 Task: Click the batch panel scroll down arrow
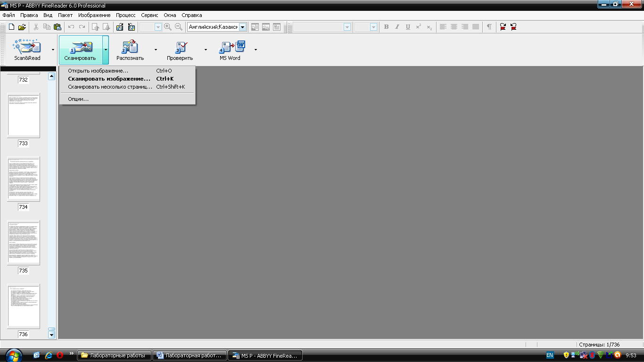52,335
